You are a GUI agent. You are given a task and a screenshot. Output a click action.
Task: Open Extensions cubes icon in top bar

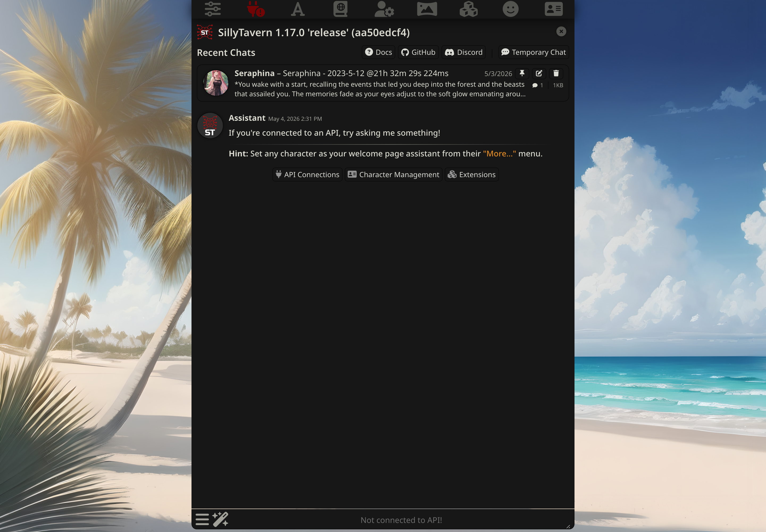click(x=469, y=9)
